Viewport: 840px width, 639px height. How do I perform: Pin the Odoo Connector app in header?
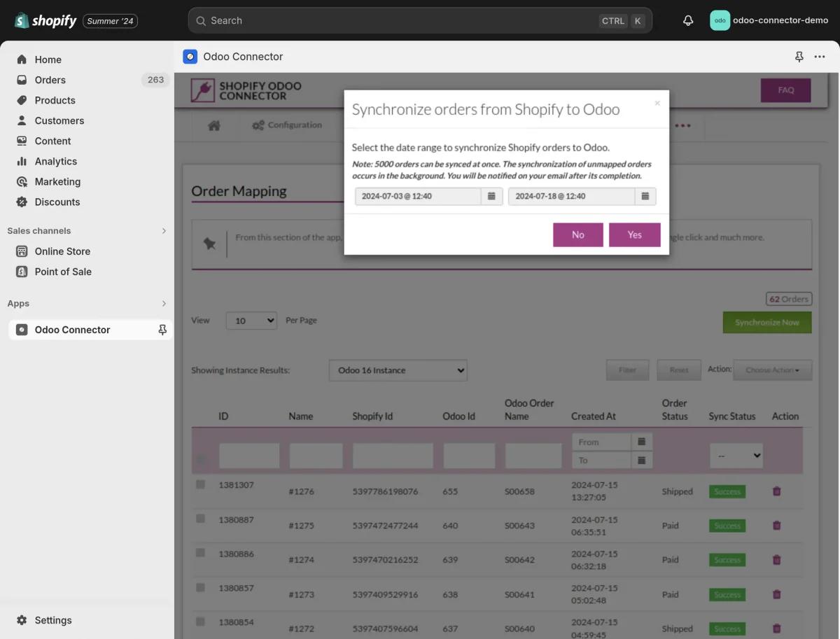coord(799,57)
